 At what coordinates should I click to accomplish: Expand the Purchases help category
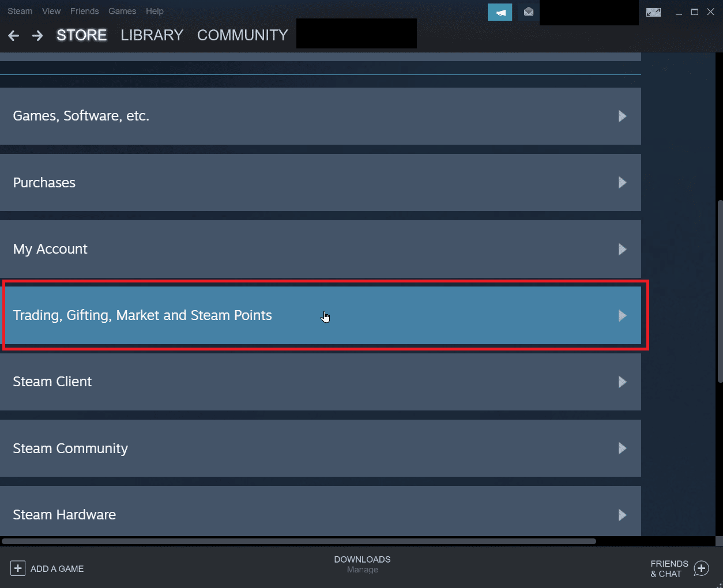[321, 182]
